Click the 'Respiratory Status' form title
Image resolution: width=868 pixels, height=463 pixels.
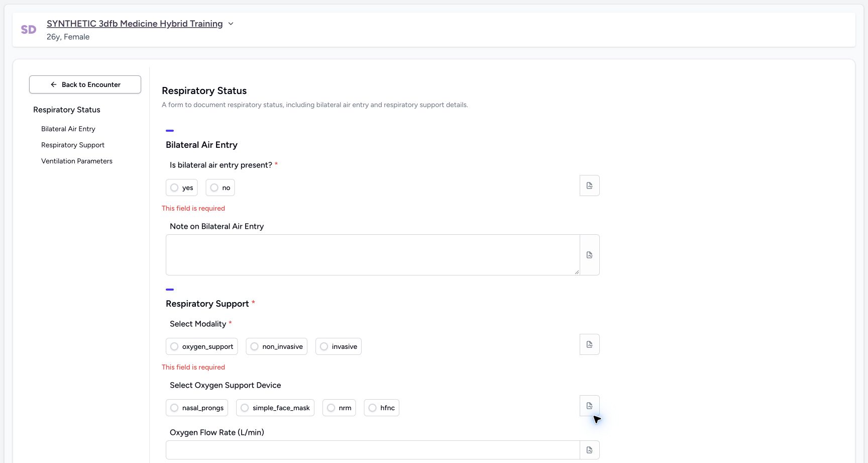pos(204,90)
